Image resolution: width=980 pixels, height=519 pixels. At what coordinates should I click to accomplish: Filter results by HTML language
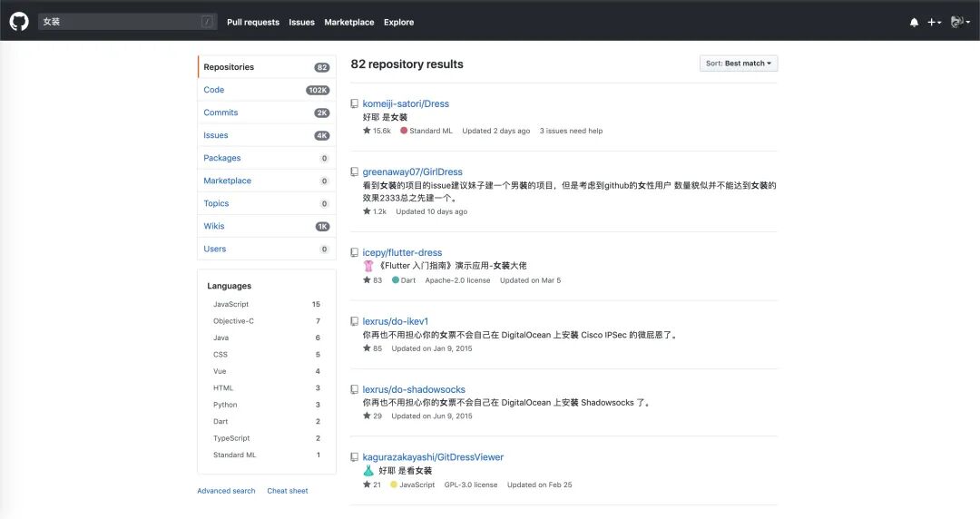click(x=267, y=387)
